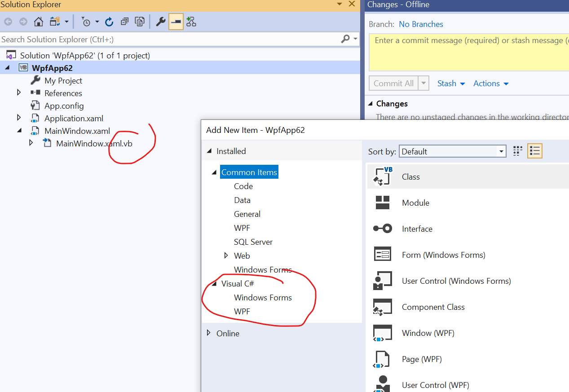This screenshot has width=569, height=392.
Task: Open the Sort by Default combo box
Action: pos(453,151)
